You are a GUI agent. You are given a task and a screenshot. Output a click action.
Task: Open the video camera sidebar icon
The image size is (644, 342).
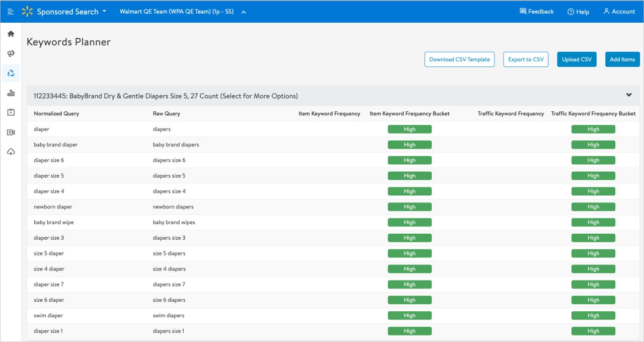(x=11, y=132)
